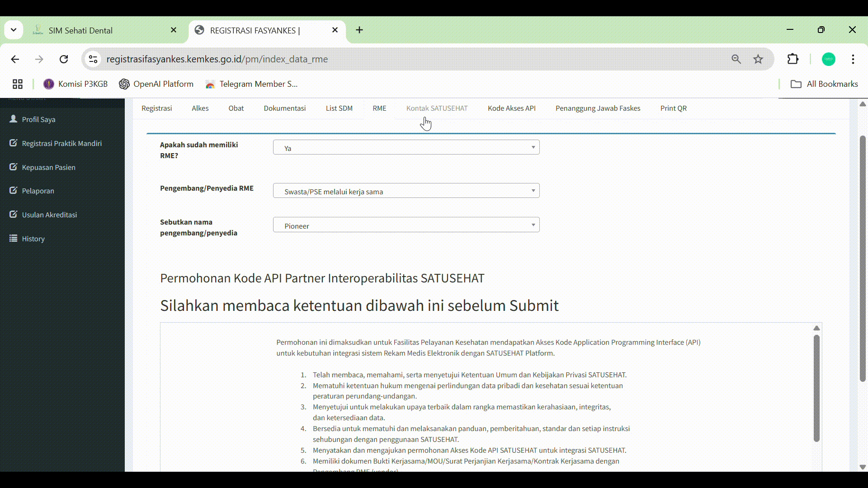The height and width of the screenshot is (488, 868).
Task: Switch to SIM Sehati Dental browser tab
Action: click(80, 30)
